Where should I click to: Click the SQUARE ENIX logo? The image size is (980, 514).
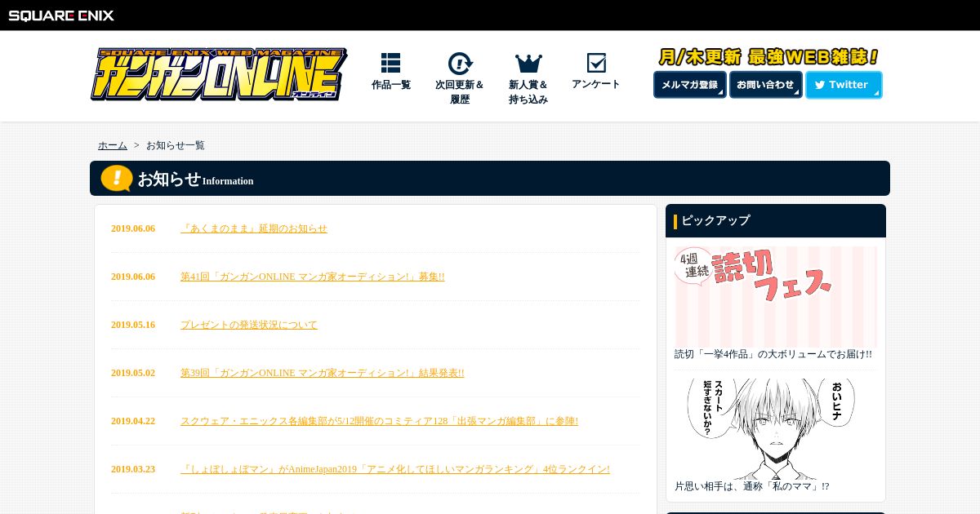click(61, 15)
